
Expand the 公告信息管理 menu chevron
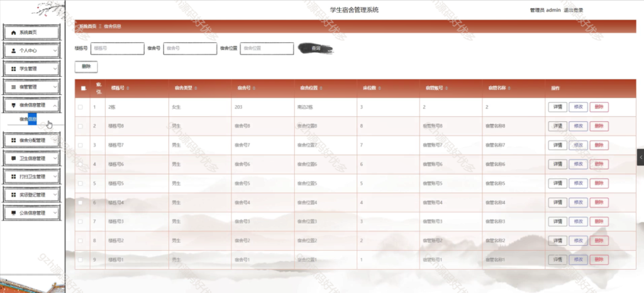[55, 213]
